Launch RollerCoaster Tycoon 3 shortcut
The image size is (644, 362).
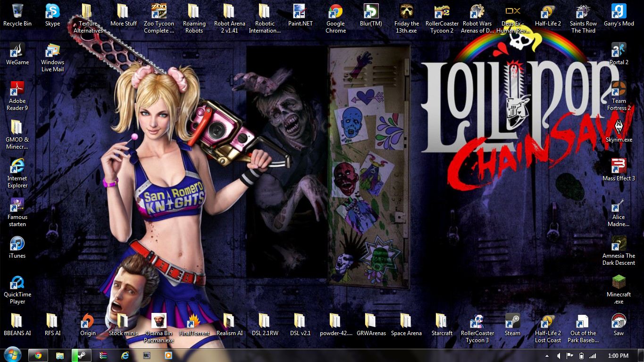point(477,328)
